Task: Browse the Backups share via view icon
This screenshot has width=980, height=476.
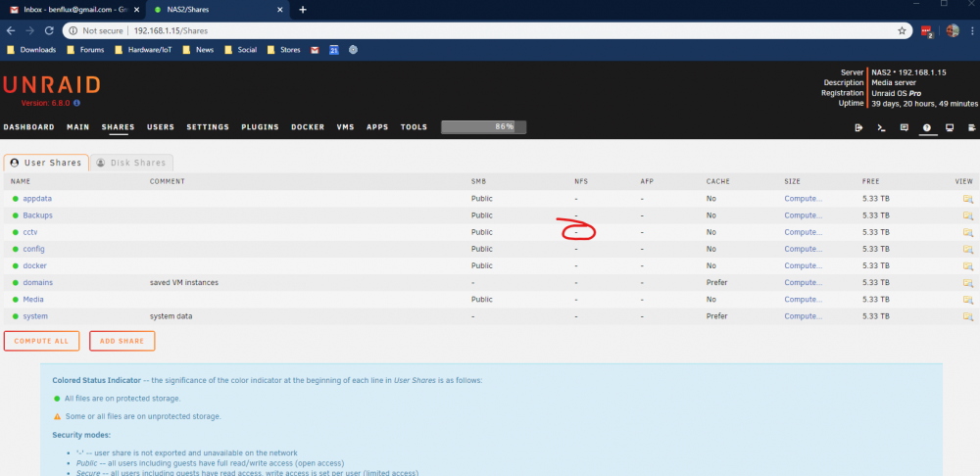Action: click(967, 215)
